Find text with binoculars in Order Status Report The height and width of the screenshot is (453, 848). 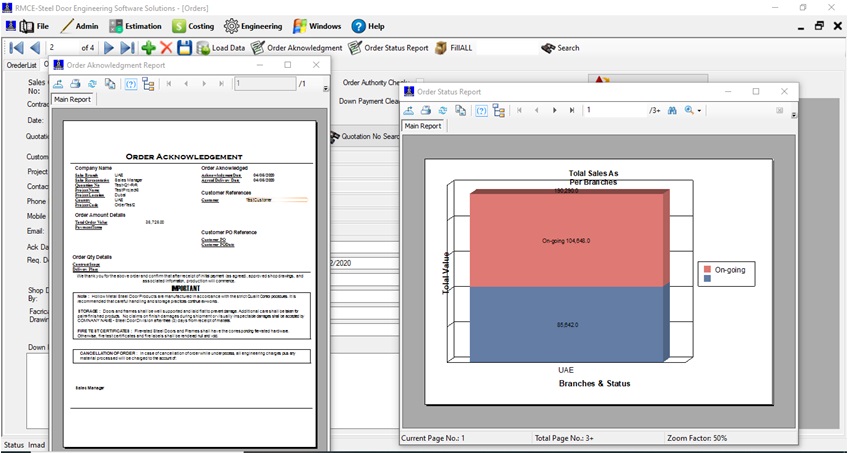tap(672, 110)
